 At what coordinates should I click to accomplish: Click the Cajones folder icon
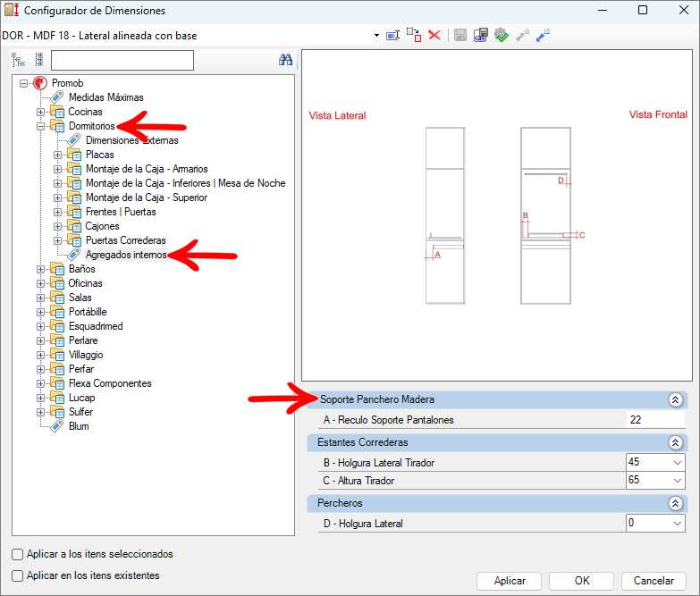click(x=74, y=226)
